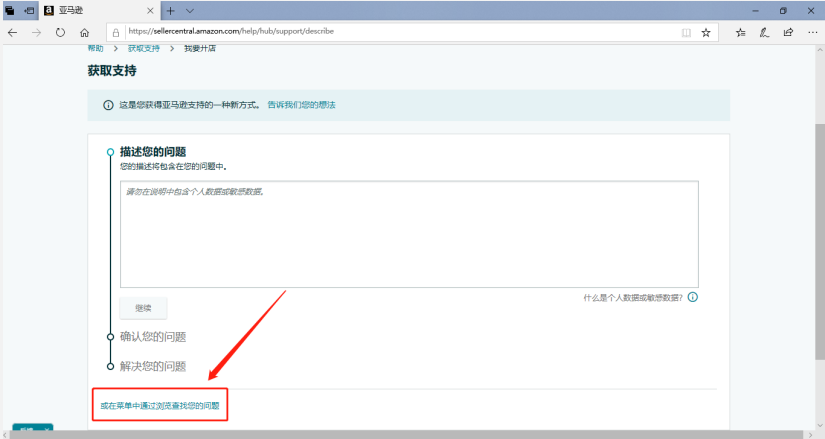The height and width of the screenshot is (439, 825).
Task: Select the 描述您的问题 step heading
Action: [153, 152]
